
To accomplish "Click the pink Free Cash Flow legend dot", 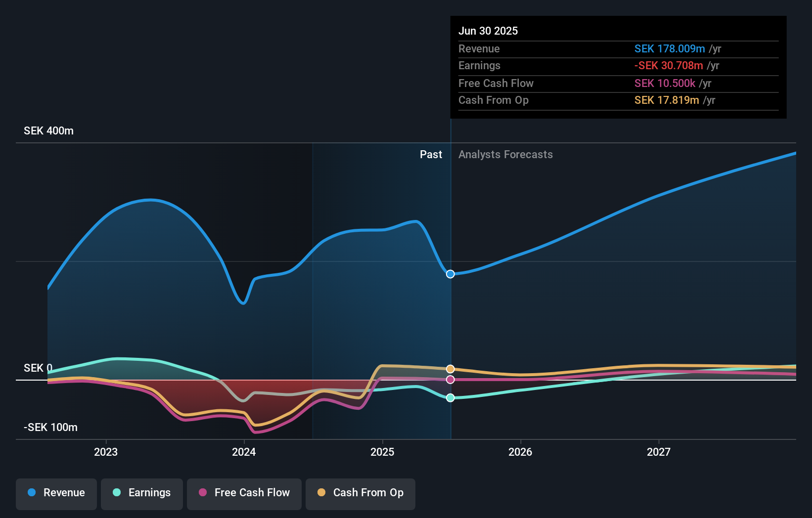I will coord(203,493).
